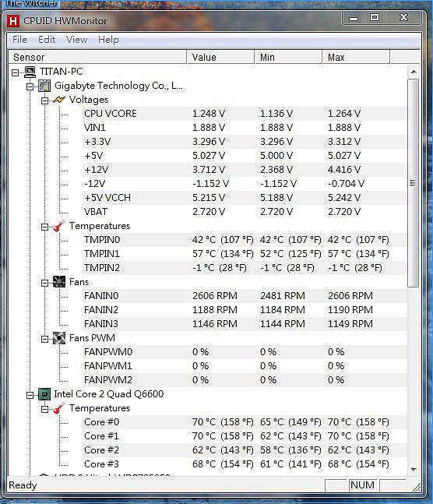Open the Help menu
Screen dimensions: 433x504
(108, 40)
